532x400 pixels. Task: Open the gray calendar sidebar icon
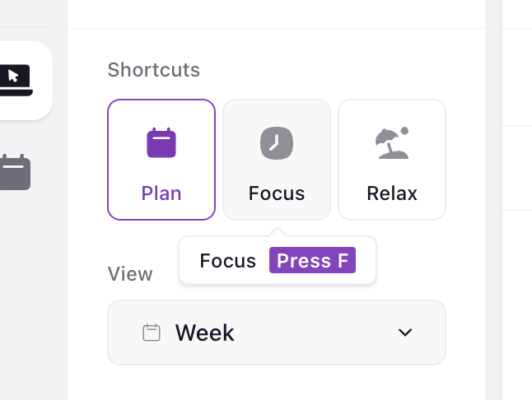click(16, 172)
